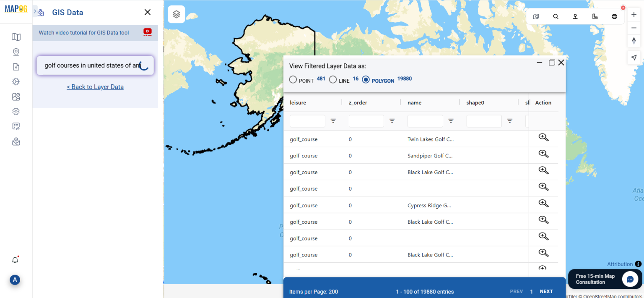
Task: Click the GIS Data map-pin tool in sidebar
Action: (x=16, y=97)
